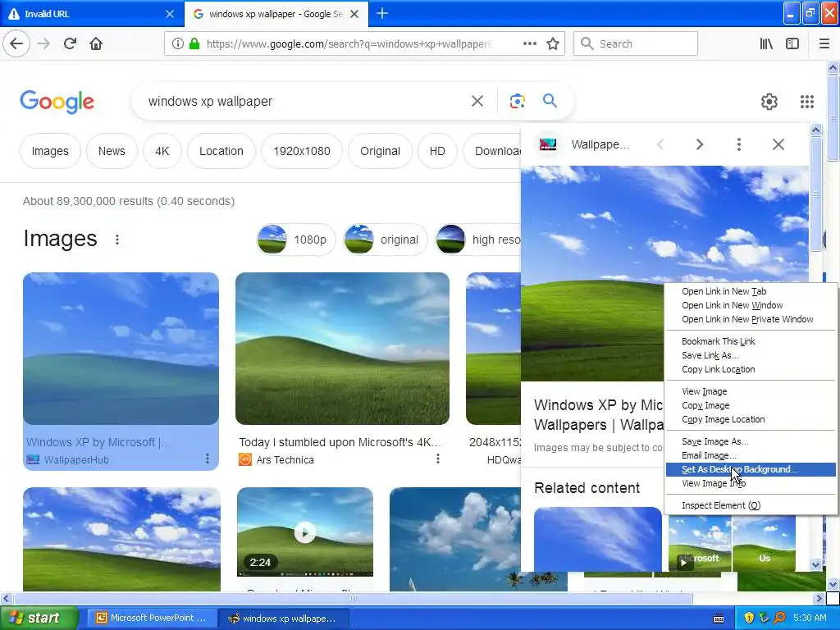Choose Set As Desktop Background

click(751, 469)
